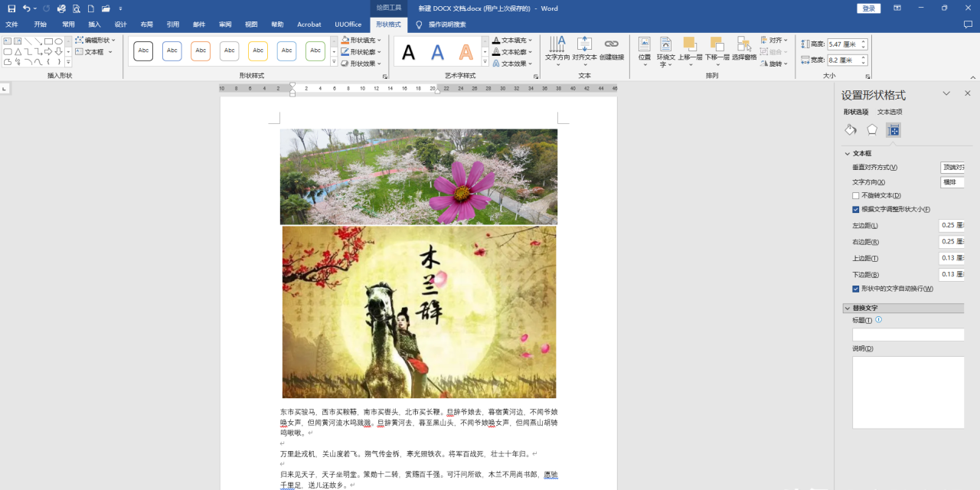Click the 形状选项 shape options link
980x490 pixels.
(856, 112)
